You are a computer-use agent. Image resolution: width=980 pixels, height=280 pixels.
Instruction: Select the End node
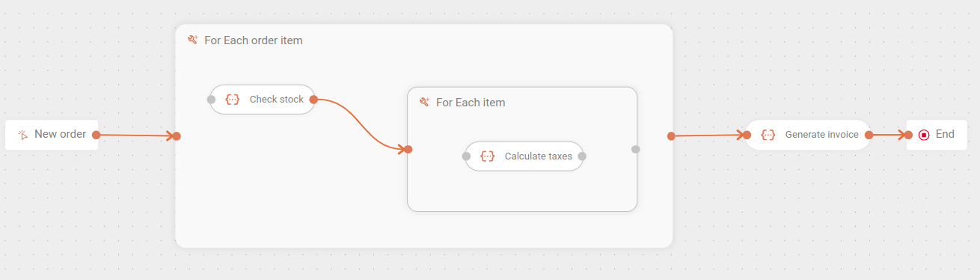point(937,135)
